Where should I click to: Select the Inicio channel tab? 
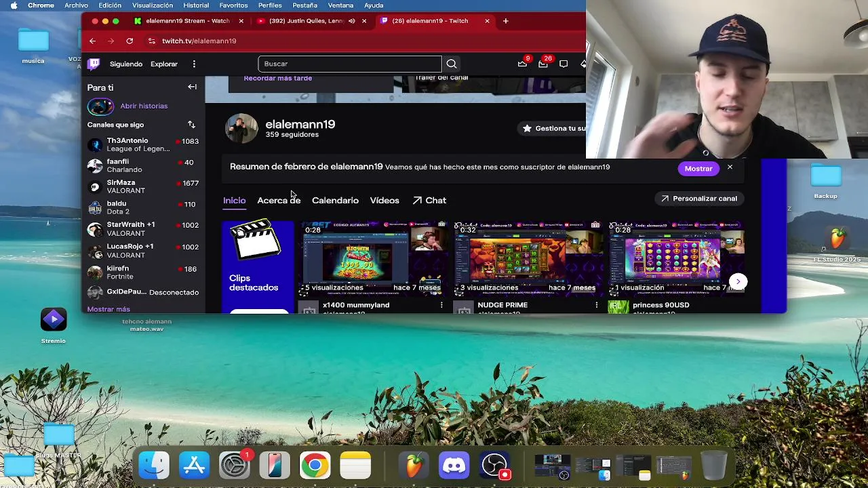point(234,201)
